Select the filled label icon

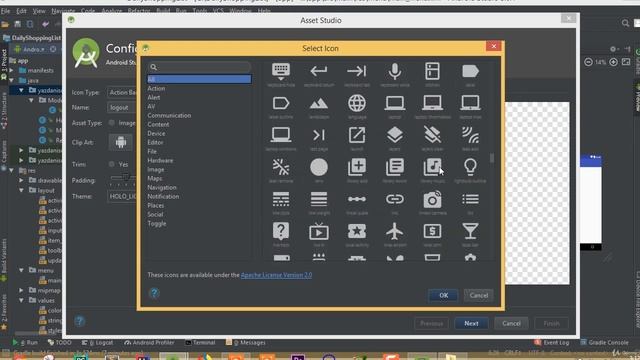470,71
